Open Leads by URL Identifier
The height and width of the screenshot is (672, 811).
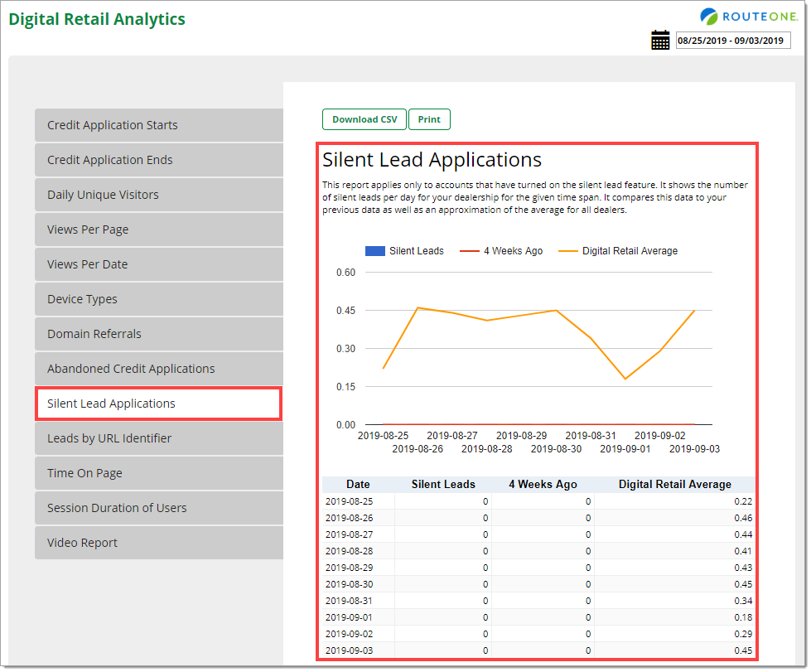click(x=158, y=438)
